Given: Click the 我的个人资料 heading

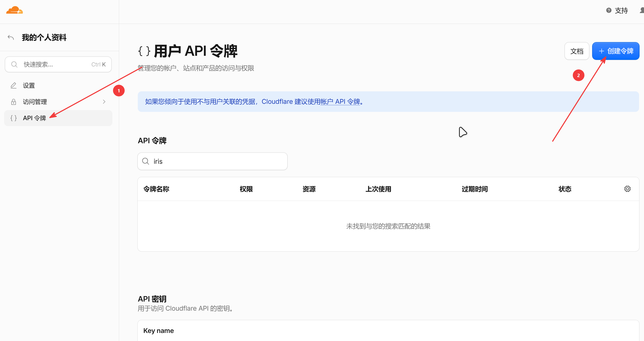Looking at the screenshot, I should [x=44, y=38].
